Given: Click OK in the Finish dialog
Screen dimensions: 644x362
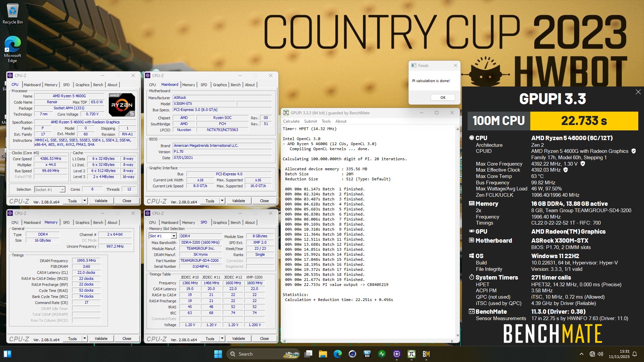Looking at the screenshot, I should tap(443, 98).
